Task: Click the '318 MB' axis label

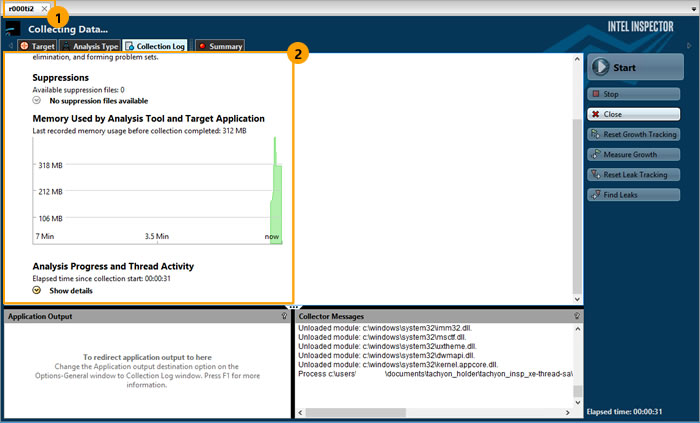Action: (x=50, y=165)
